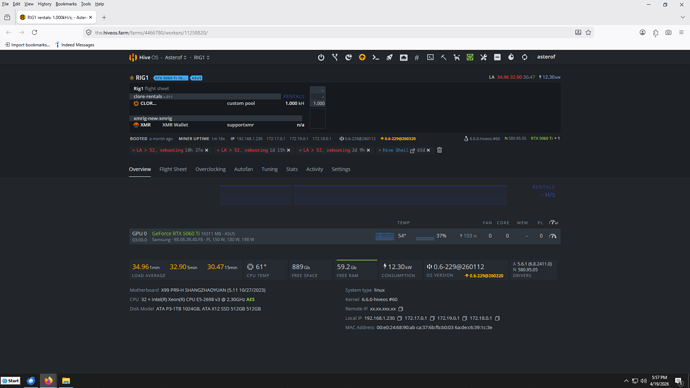
Task: Open the Tuning tab
Action: [x=269, y=169]
